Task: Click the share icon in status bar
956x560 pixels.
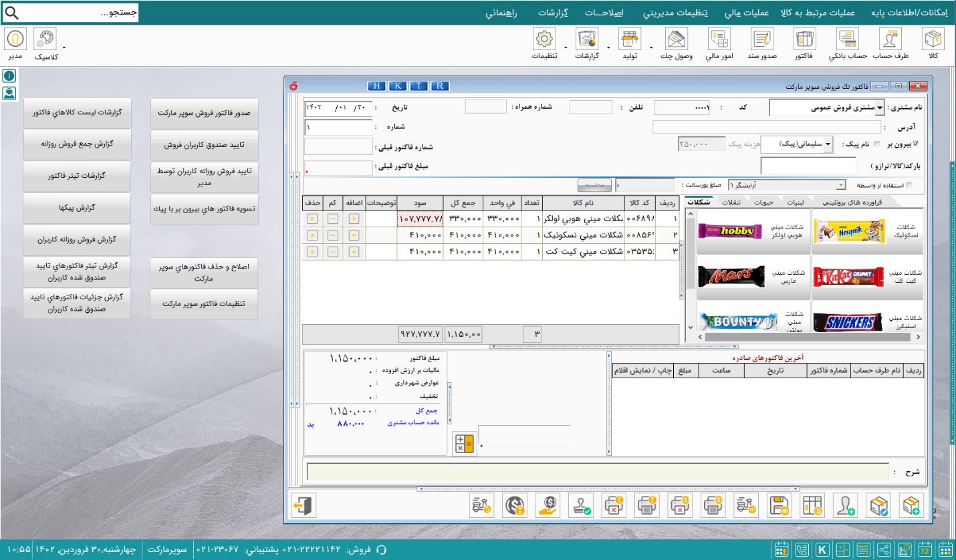Action: tap(884, 550)
